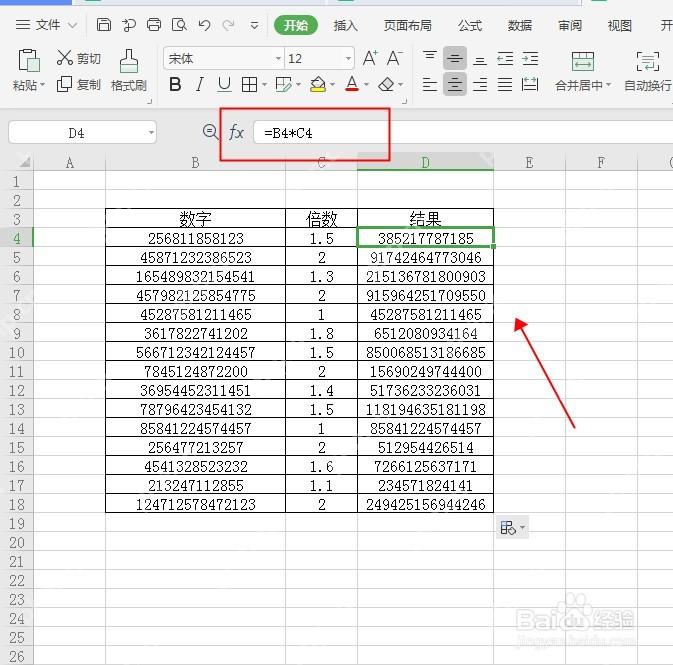The image size is (673, 665).
Task: Decrease font size with A-
Action: 394,58
